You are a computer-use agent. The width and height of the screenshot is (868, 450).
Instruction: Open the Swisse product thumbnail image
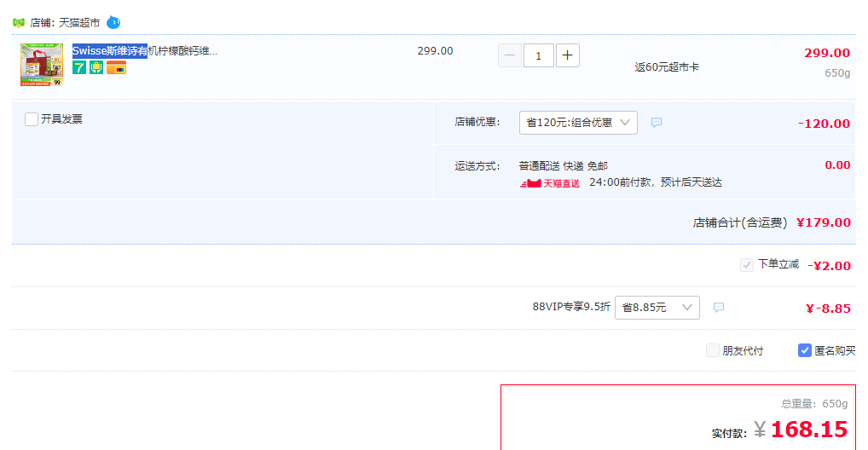42,65
